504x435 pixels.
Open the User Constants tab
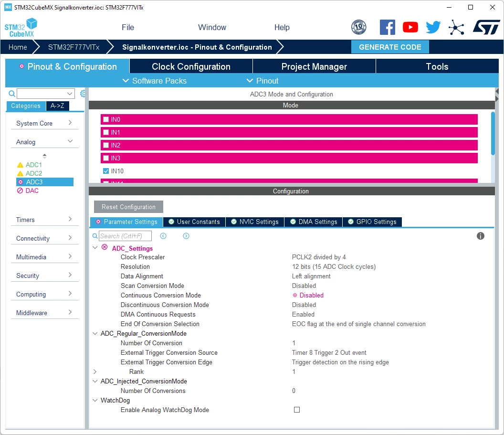[x=194, y=222]
